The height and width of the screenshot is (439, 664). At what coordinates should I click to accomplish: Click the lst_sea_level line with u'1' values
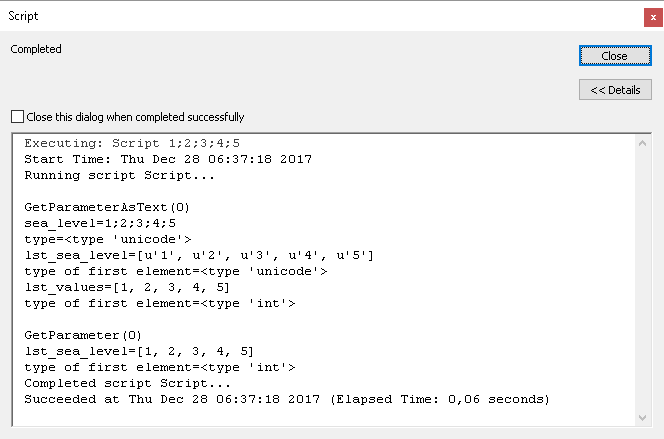pos(199,255)
